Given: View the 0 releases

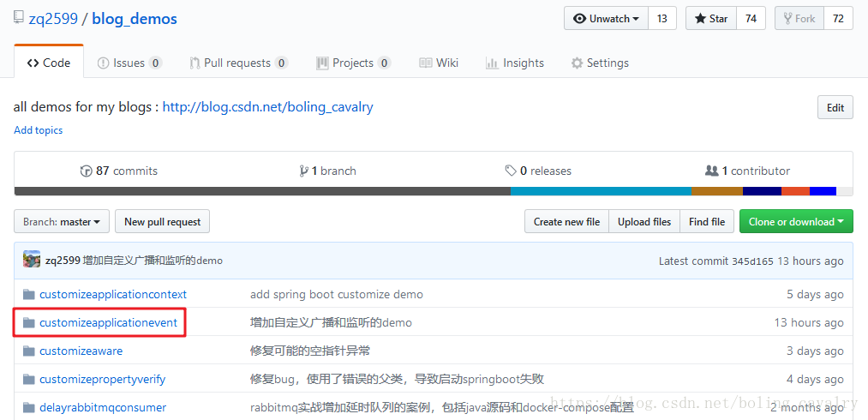Looking at the screenshot, I should 538,171.
